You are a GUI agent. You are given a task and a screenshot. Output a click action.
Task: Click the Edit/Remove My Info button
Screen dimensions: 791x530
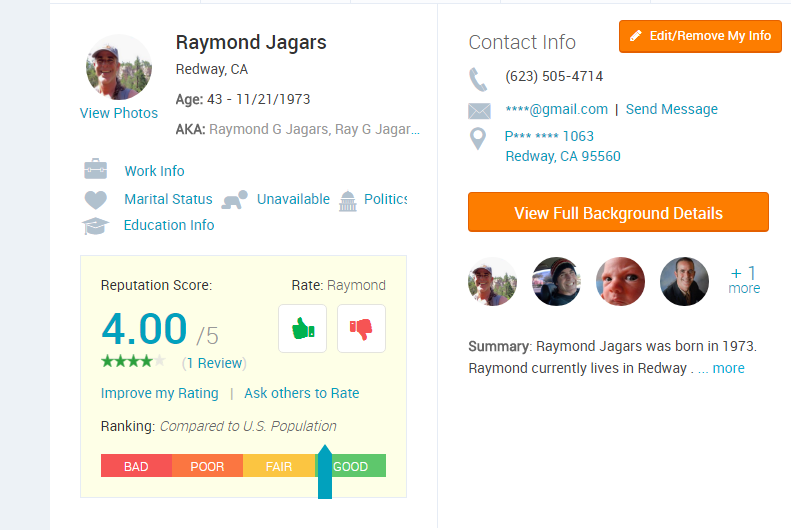[x=700, y=36]
